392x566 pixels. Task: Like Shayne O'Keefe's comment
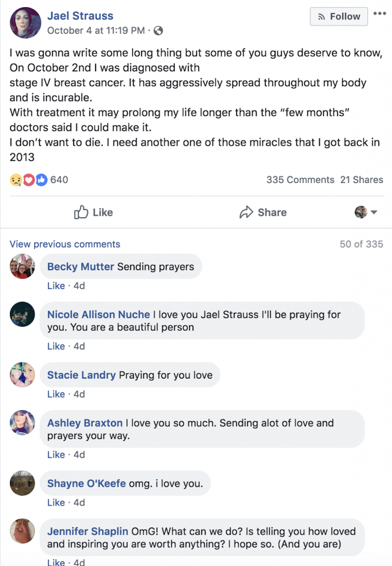(56, 502)
